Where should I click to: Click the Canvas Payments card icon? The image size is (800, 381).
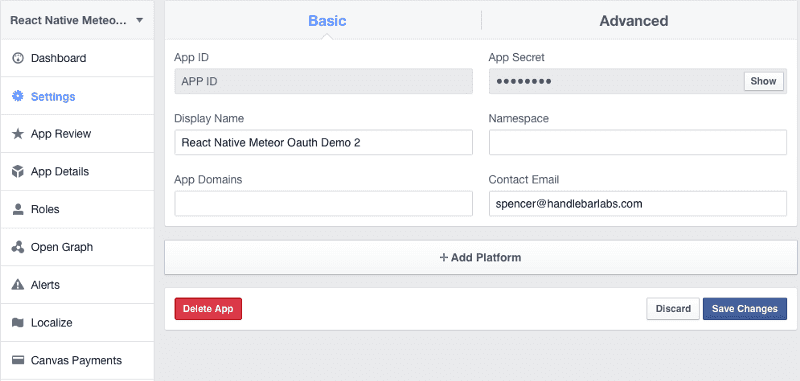pyautogui.click(x=18, y=361)
